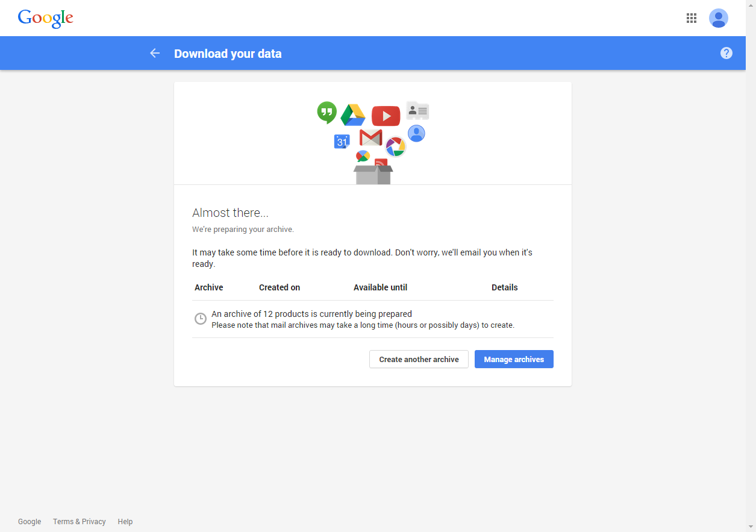Click the colorful chat bubble icon above the box
The image size is (756, 532).
tap(363, 156)
